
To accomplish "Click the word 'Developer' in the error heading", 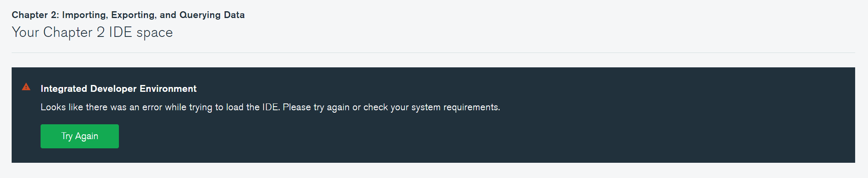I will (x=113, y=89).
